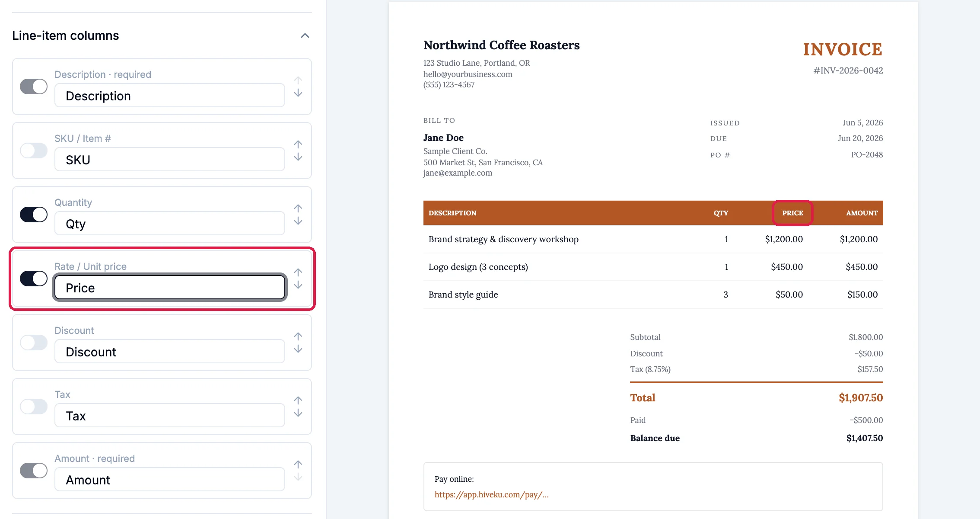This screenshot has width=980, height=519.
Task: Click the Brand strategy & discovery workshop row
Action: (653, 239)
